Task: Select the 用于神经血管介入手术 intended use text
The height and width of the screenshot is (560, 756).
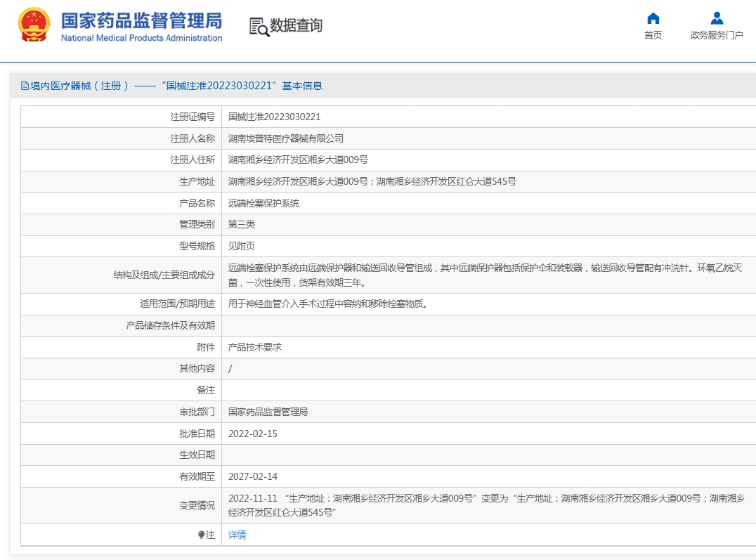Action: point(328,304)
